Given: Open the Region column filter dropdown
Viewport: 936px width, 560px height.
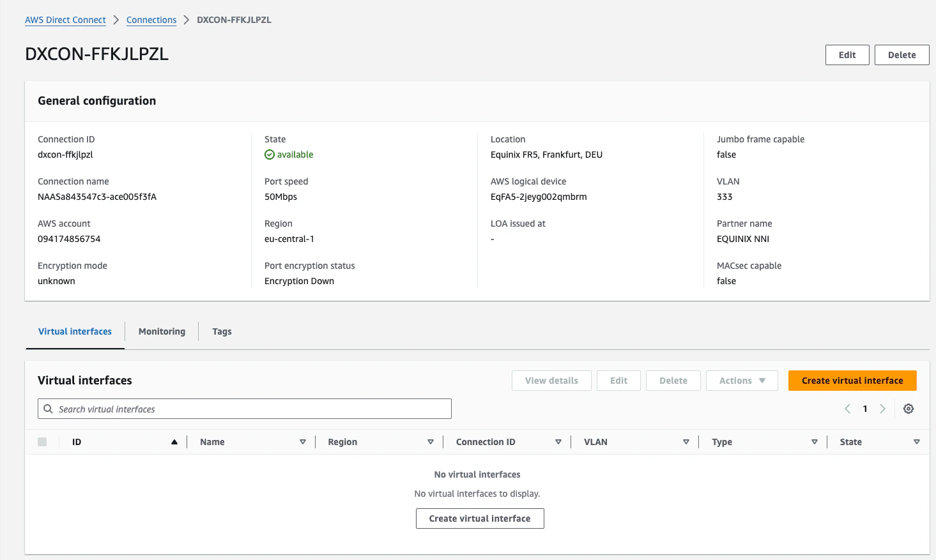Looking at the screenshot, I should click(x=431, y=441).
